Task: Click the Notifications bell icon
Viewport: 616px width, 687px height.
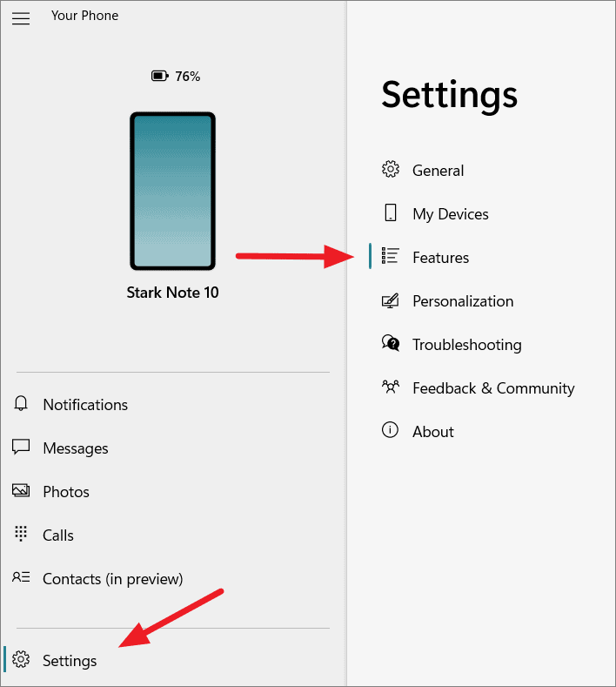Action: (21, 403)
